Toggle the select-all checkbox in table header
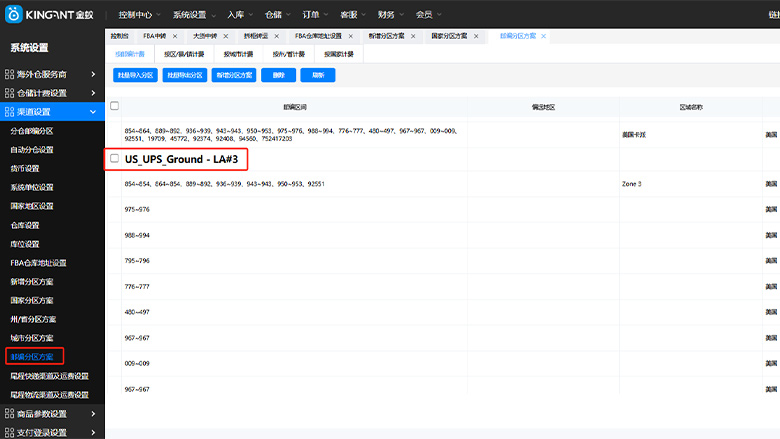 tap(114, 105)
